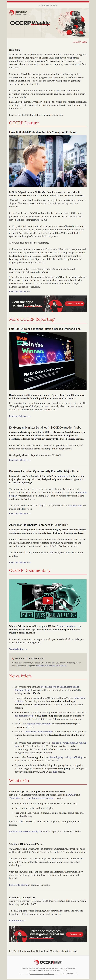Open 'Read the full story' under Ex-Georgian Minister article
Screen dimensions: 96x980
[20, 460]
